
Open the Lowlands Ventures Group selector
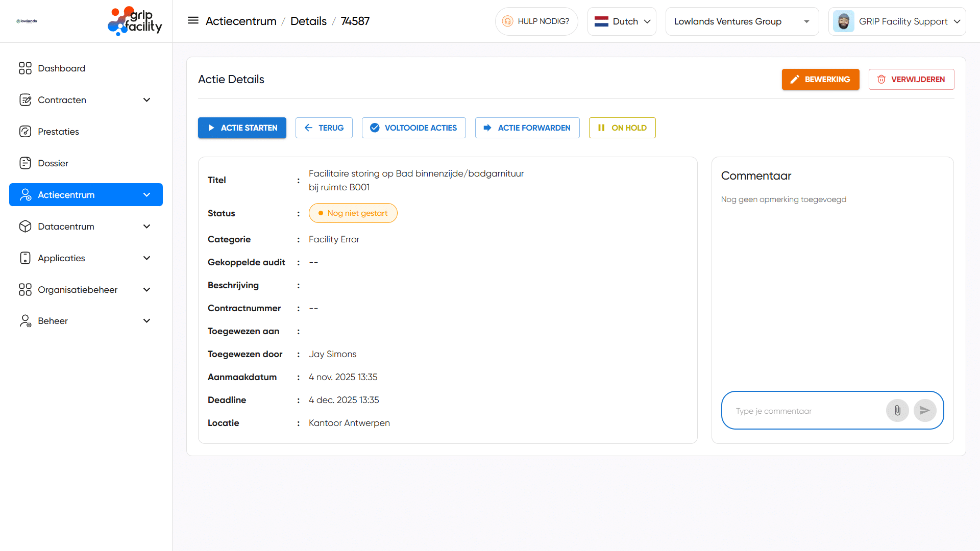742,21
